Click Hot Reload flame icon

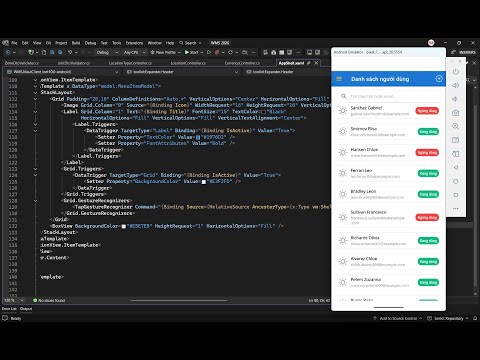click(x=217, y=52)
